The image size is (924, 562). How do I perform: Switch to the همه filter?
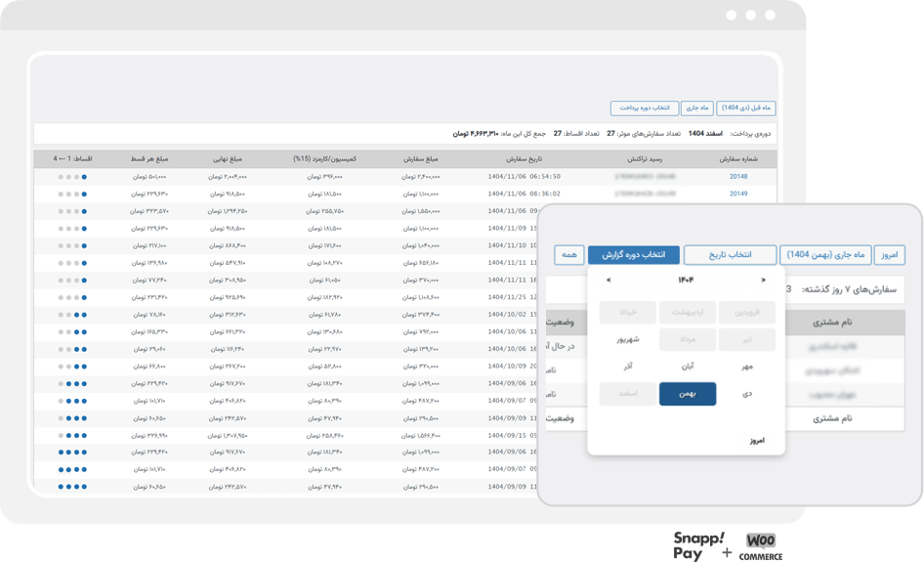[x=569, y=255]
